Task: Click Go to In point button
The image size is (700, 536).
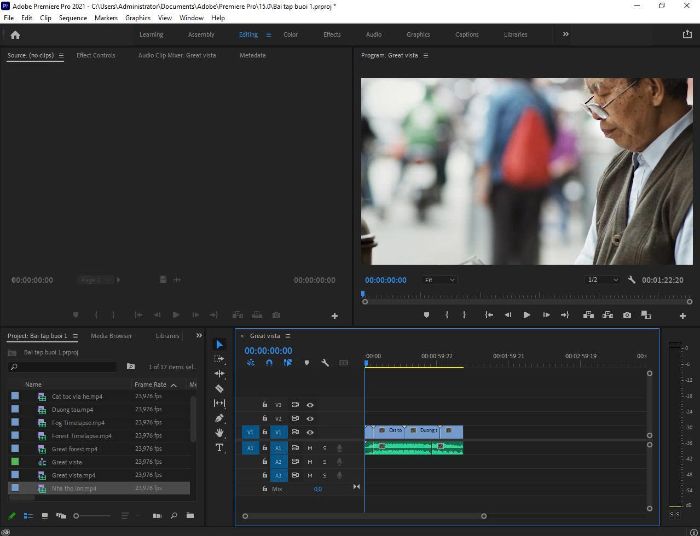Action: point(489,315)
